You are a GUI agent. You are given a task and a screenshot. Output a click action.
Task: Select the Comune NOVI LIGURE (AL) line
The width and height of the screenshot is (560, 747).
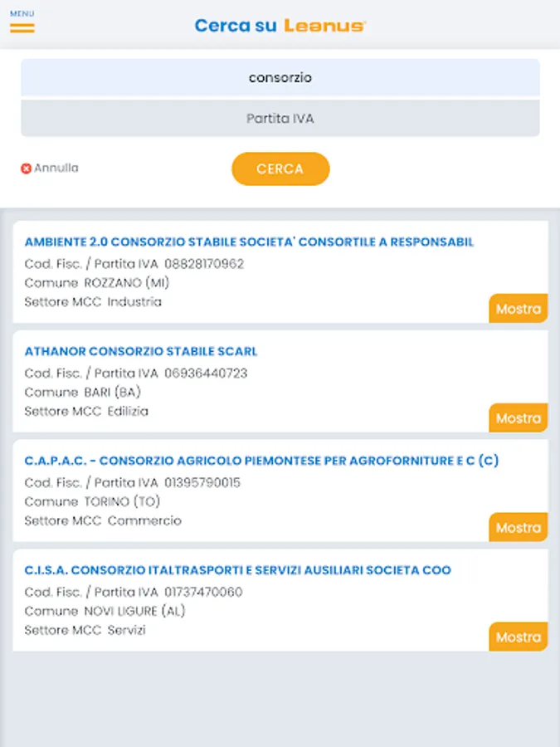105,611
